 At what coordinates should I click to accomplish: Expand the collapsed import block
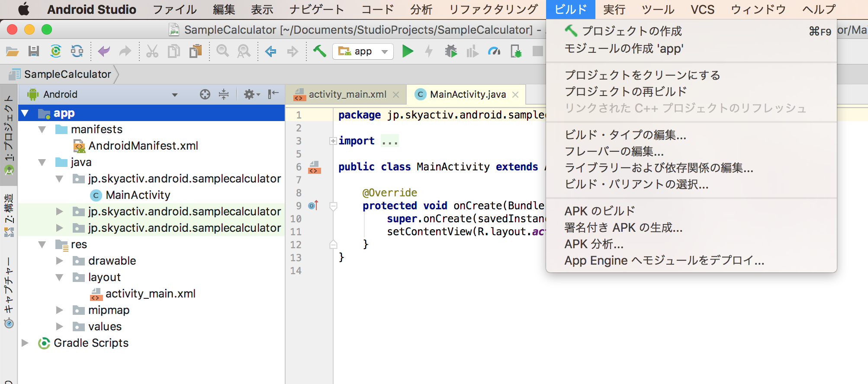pyautogui.click(x=333, y=141)
